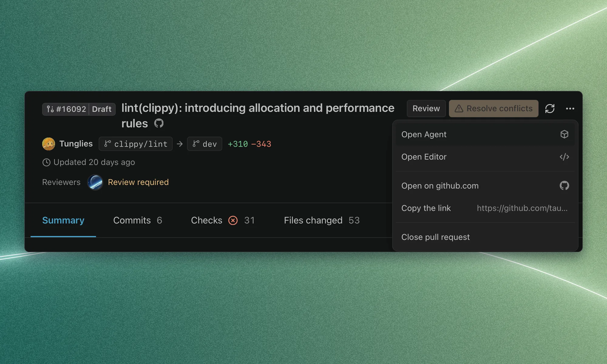Click the dev target branch chip
607x364 pixels.
click(205, 144)
